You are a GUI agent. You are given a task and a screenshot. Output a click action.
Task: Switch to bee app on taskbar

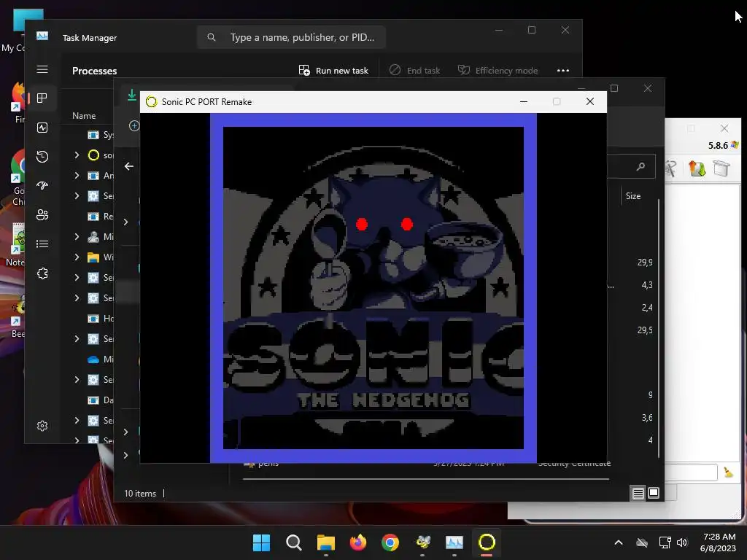[x=422, y=542]
